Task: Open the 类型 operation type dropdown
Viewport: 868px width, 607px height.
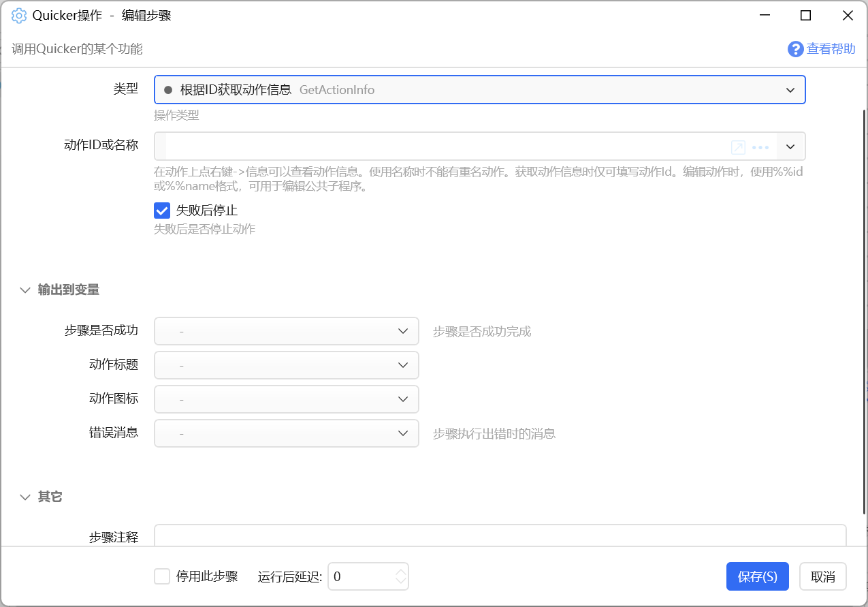Action: point(480,89)
